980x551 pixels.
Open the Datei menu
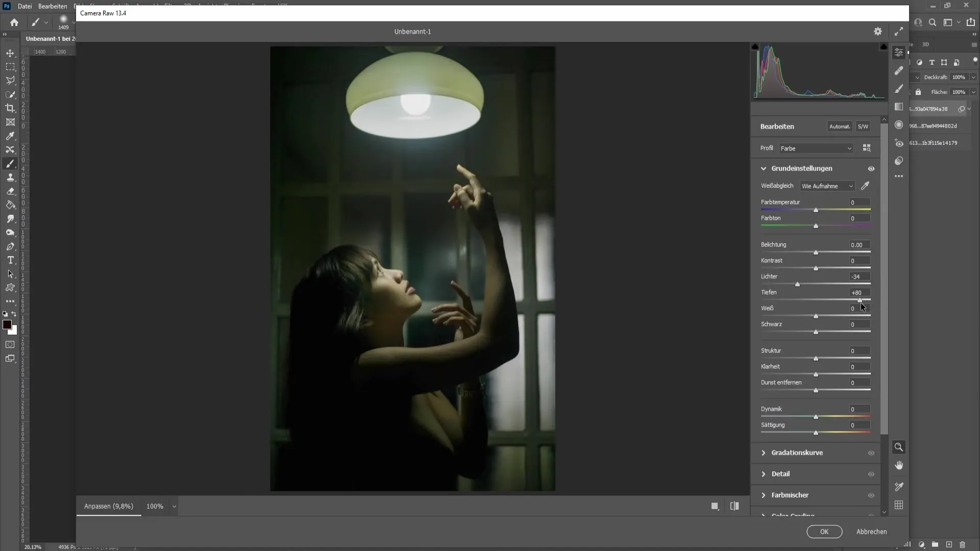point(24,6)
